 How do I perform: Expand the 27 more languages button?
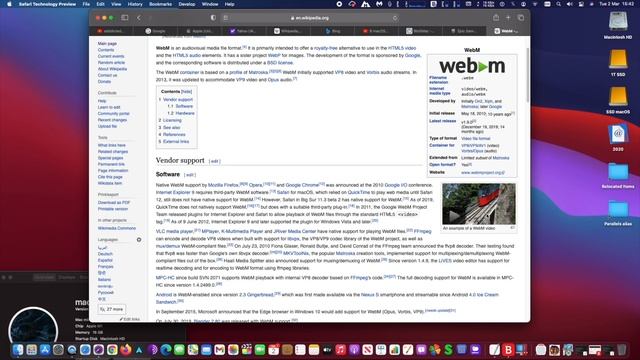coord(112,309)
